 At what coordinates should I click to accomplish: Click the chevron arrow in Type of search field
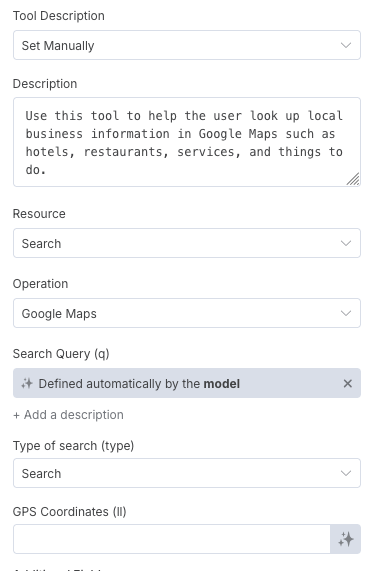coord(346,473)
